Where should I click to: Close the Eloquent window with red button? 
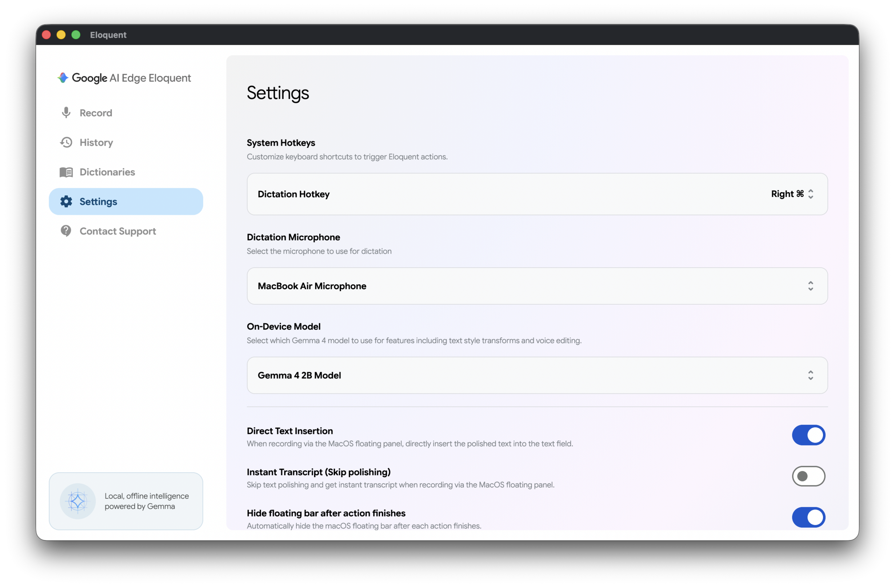[46, 35]
